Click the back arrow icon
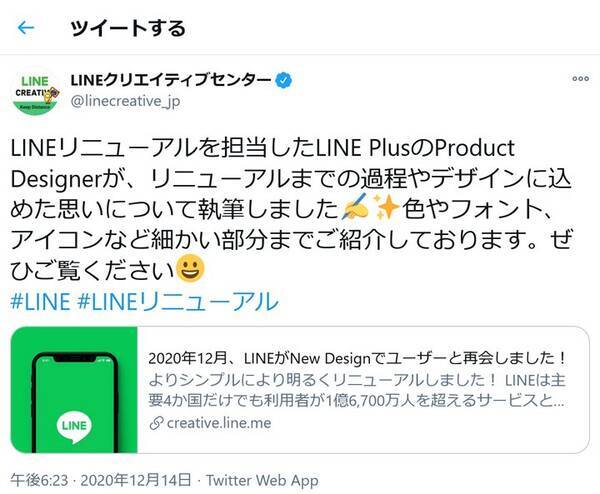This screenshot has width=600, height=494. pyautogui.click(x=26, y=28)
